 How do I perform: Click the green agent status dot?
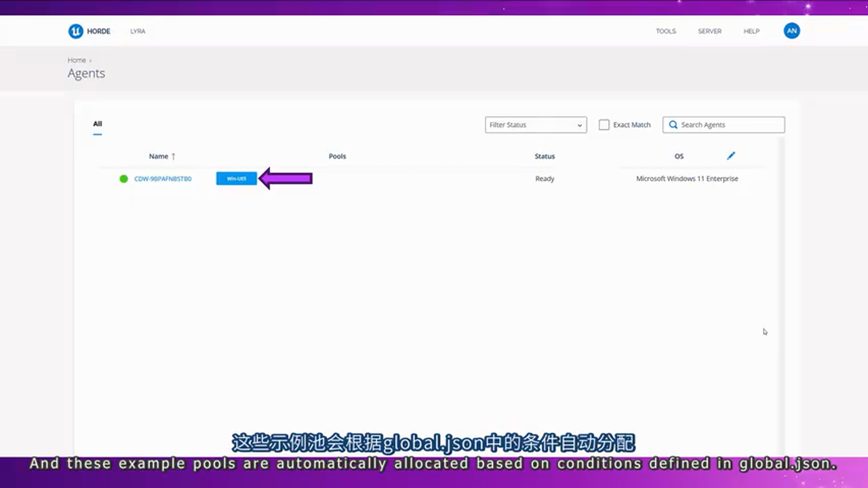click(x=123, y=178)
